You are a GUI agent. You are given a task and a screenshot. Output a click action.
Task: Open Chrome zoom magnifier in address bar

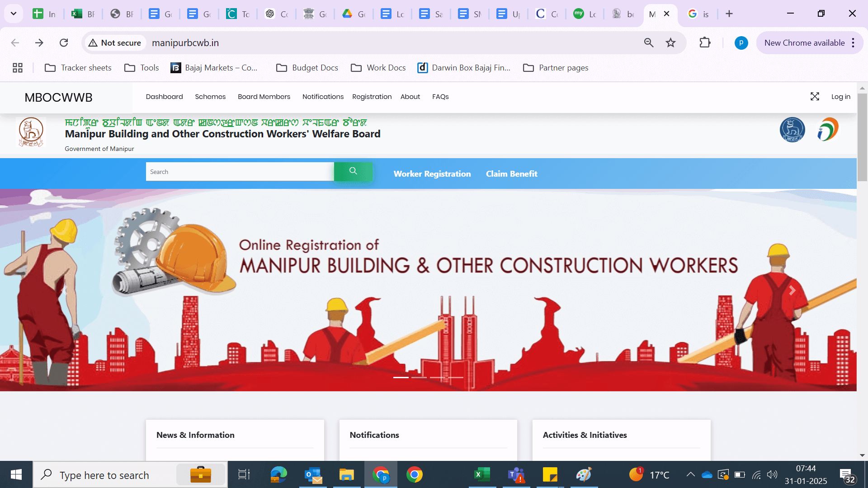pyautogui.click(x=649, y=43)
